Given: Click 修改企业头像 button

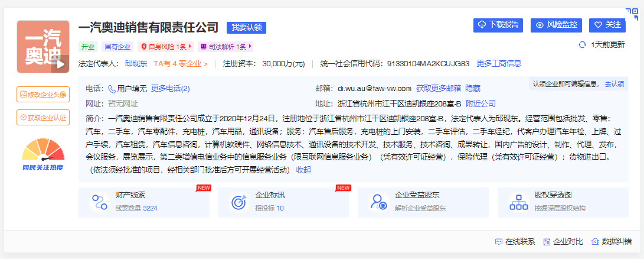Looking at the screenshot, I should pyautogui.click(x=43, y=94).
